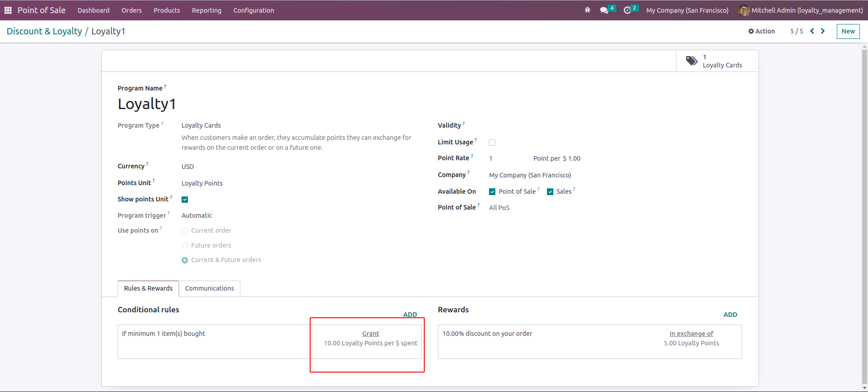Click the New button
868x392 pixels.
tap(848, 31)
